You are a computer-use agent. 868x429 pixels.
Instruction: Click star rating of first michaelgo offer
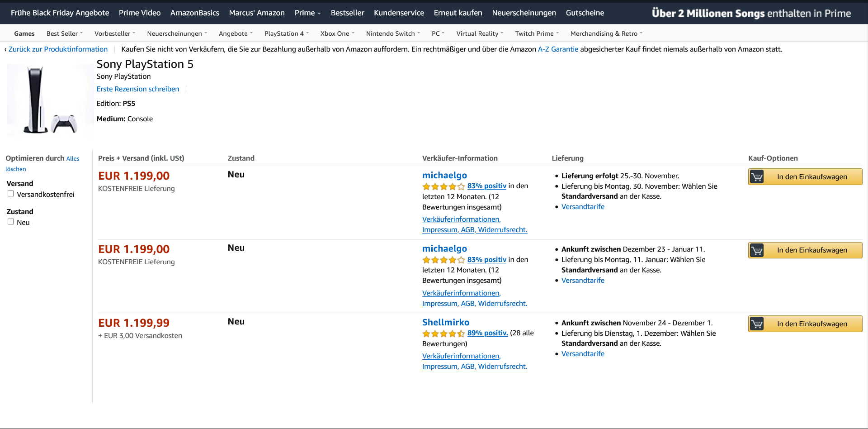pos(443,186)
